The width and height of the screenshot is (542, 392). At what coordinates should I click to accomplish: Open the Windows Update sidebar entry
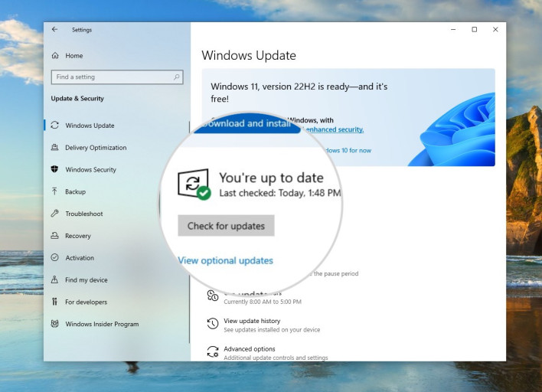(x=116, y=125)
